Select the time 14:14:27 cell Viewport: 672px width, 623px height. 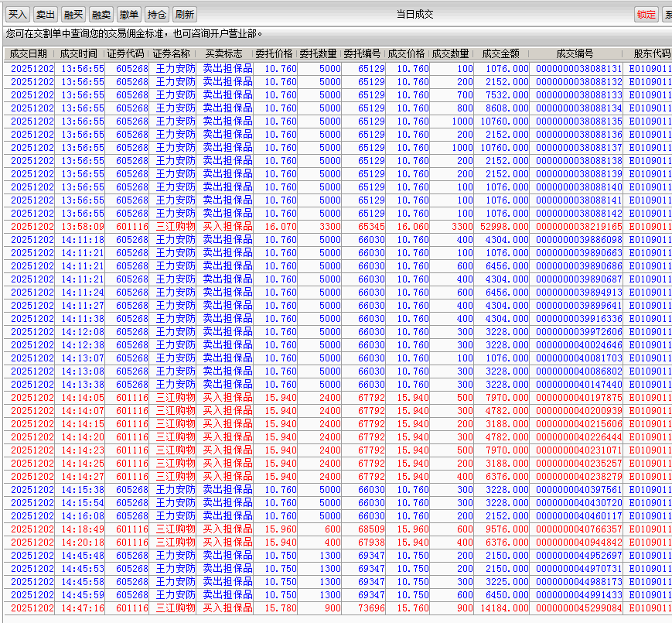pos(82,477)
